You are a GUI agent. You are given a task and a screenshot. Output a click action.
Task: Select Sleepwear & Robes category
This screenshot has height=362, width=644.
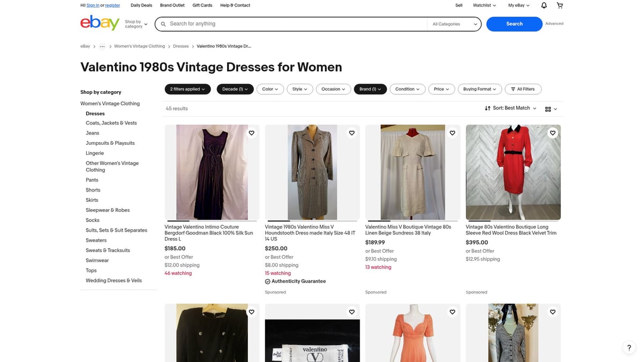click(x=108, y=210)
